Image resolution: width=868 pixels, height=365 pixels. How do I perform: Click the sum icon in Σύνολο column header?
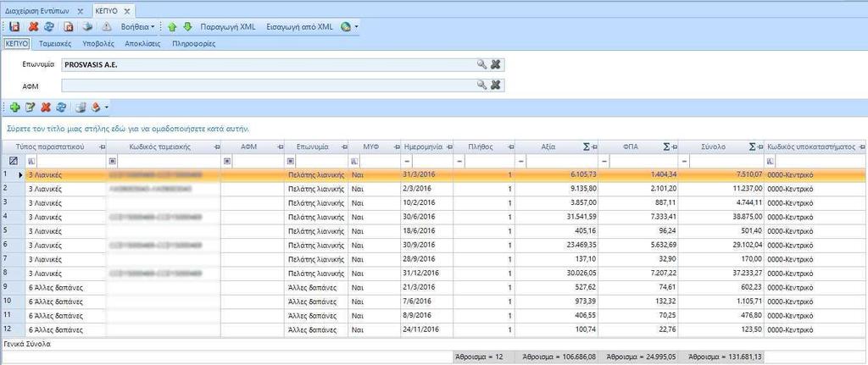[753, 147]
